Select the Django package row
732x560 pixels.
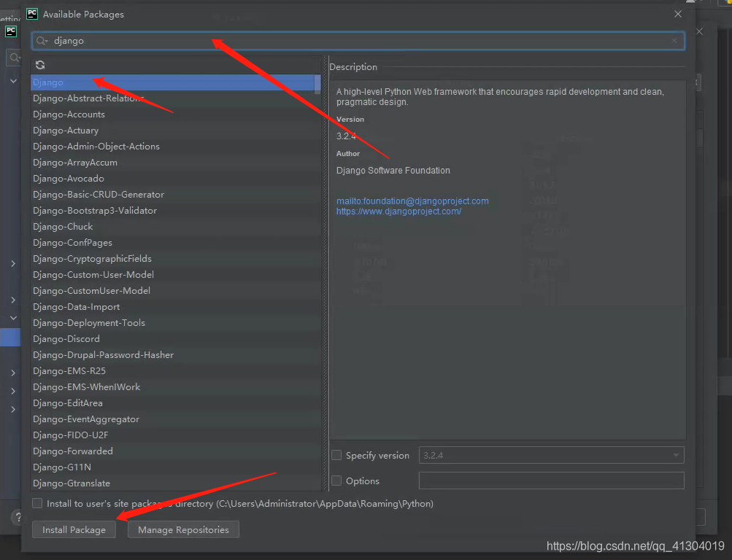pyautogui.click(x=173, y=82)
